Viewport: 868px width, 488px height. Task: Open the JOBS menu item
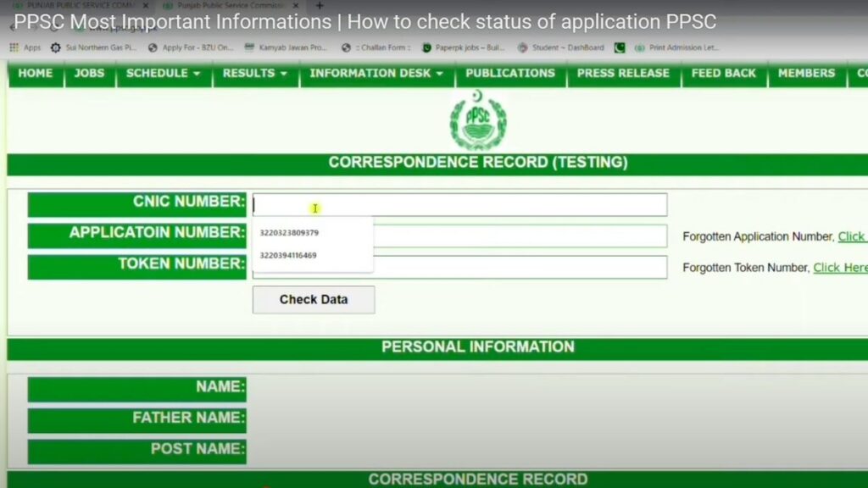click(x=89, y=74)
